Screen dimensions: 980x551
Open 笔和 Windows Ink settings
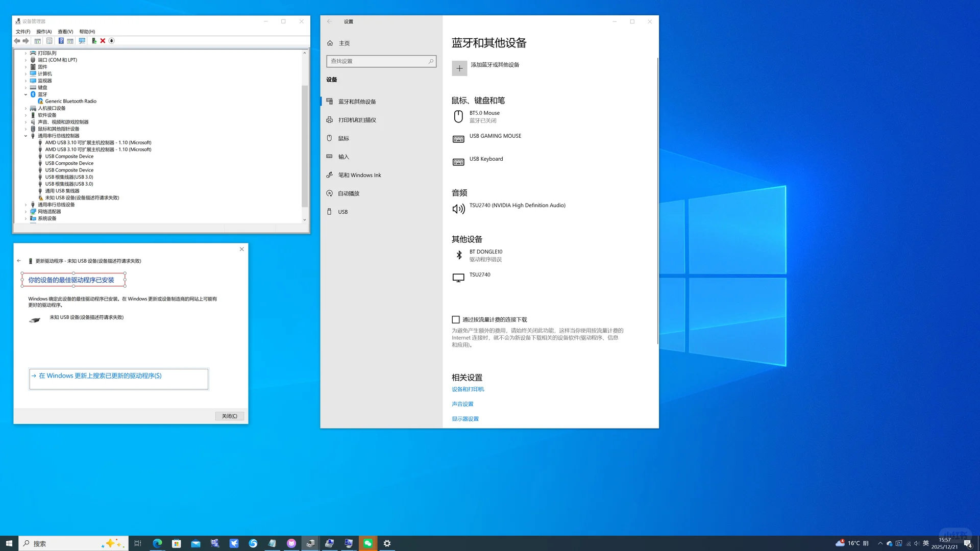point(360,174)
